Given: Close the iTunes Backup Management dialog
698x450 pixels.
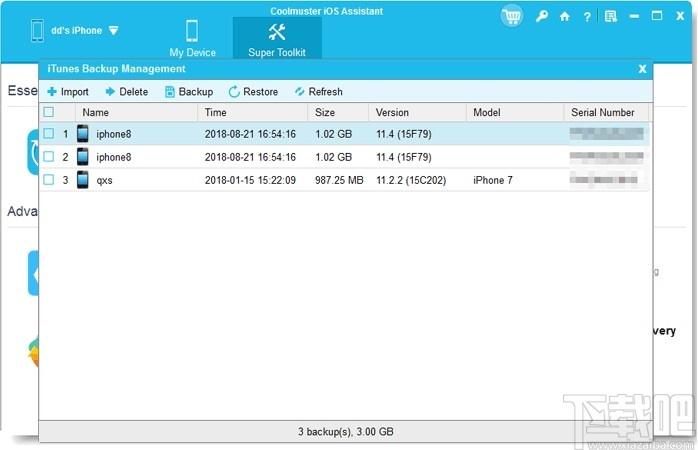Looking at the screenshot, I should pos(642,69).
